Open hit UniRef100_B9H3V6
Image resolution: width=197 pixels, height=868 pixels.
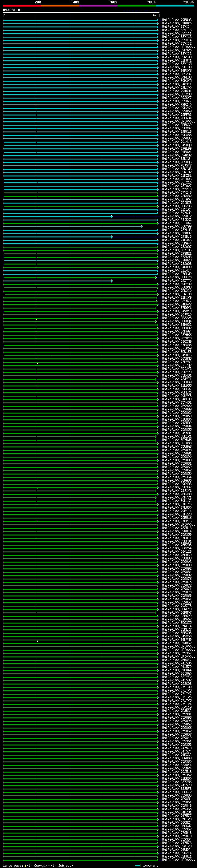pyautogui.click(x=177, y=50)
